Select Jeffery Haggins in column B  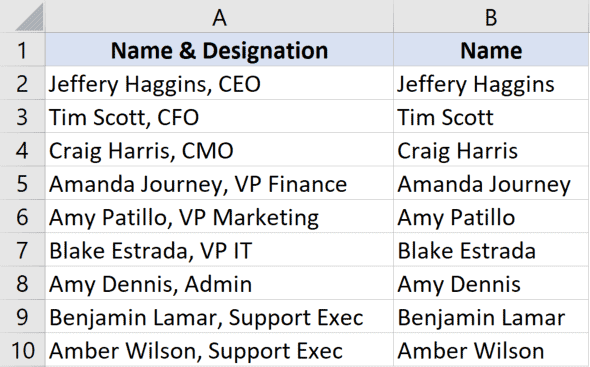coord(491,83)
